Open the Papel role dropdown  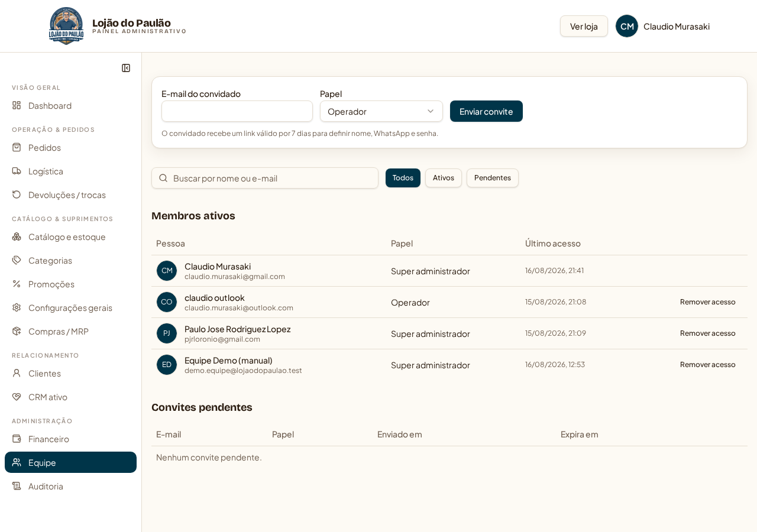click(381, 111)
